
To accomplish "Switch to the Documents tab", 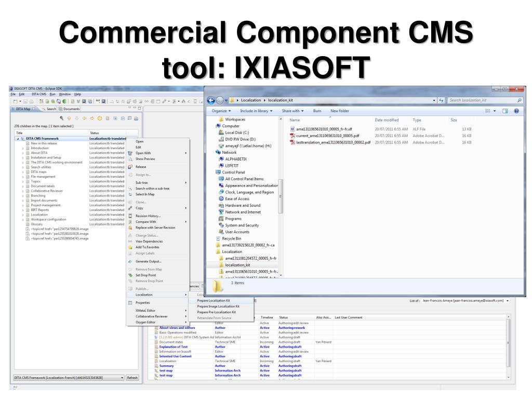I will click(69, 109).
